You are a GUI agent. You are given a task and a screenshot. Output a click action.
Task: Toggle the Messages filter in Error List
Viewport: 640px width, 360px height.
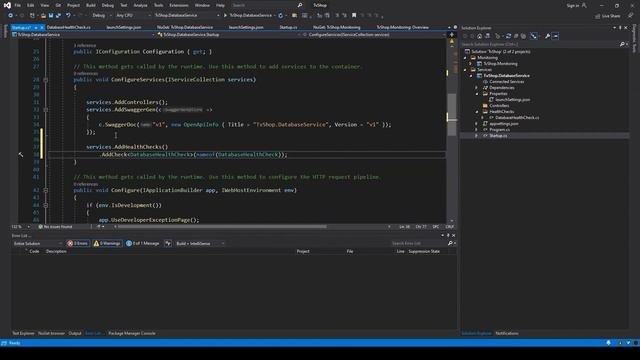(x=143, y=243)
